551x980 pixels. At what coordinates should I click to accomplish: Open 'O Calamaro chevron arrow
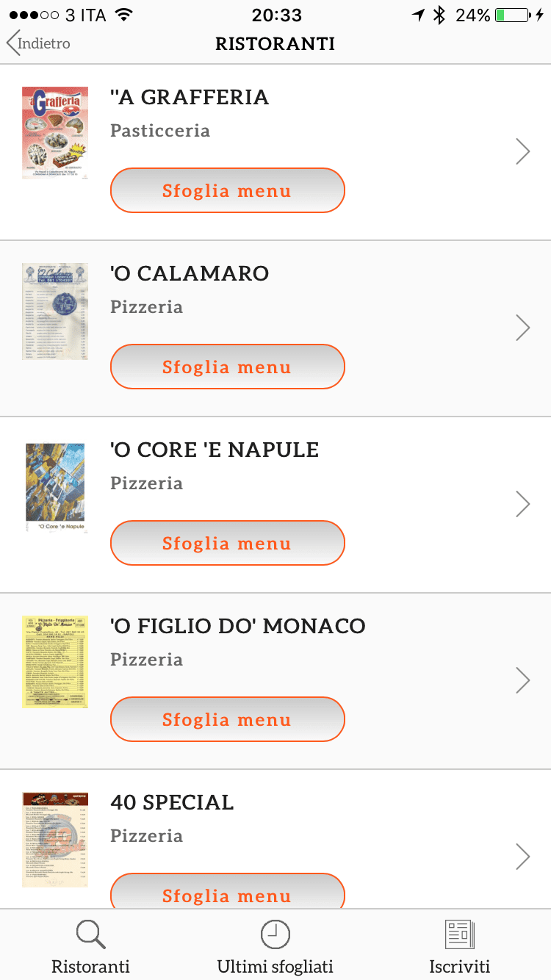[522, 328]
